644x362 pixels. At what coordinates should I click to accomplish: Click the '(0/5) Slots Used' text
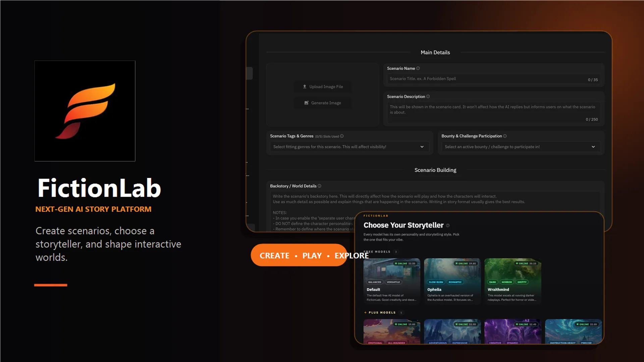(327, 136)
